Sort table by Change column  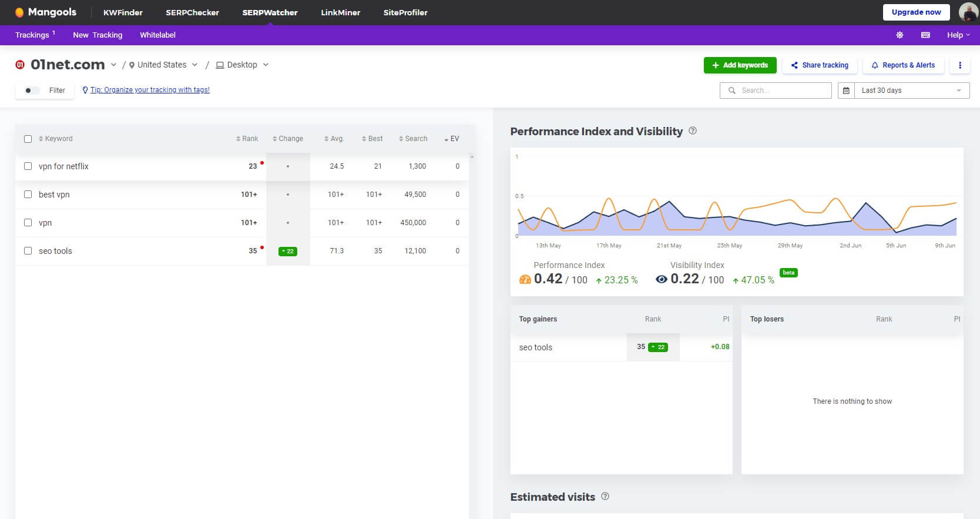tap(288, 139)
